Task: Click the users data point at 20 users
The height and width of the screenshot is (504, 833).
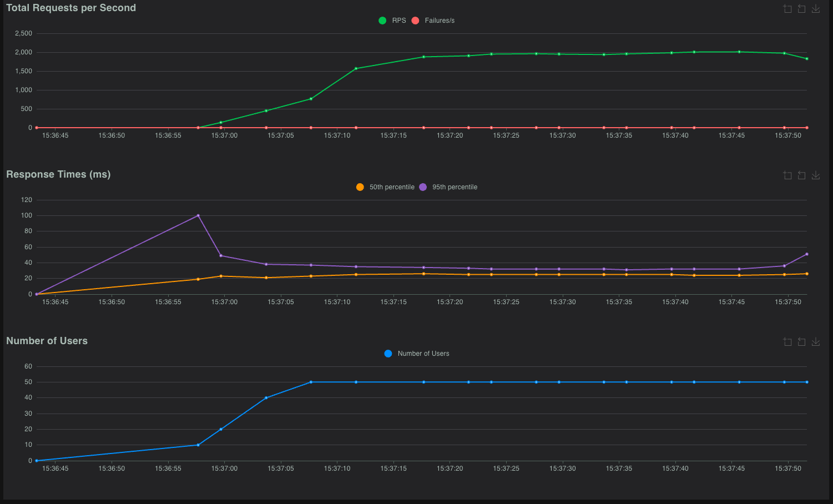Action: pyautogui.click(x=221, y=429)
